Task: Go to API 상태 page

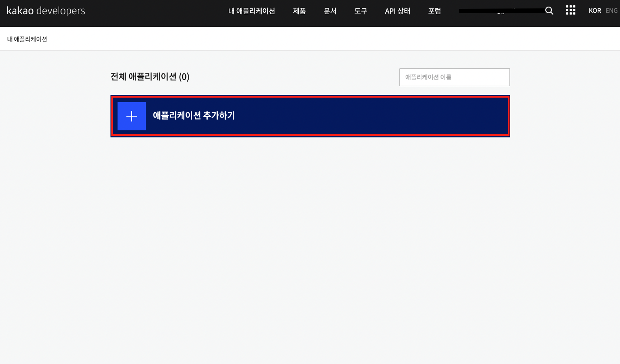Action: pyautogui.click(x=397, y=11)
